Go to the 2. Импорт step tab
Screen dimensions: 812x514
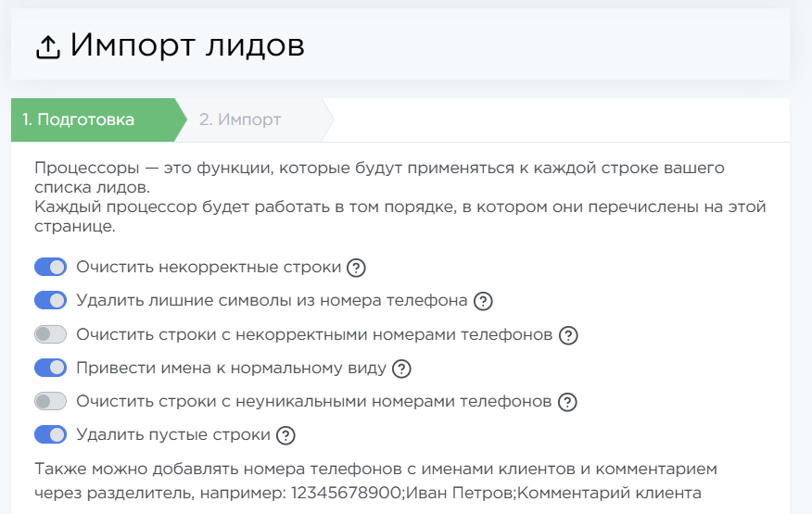point(240,120)
